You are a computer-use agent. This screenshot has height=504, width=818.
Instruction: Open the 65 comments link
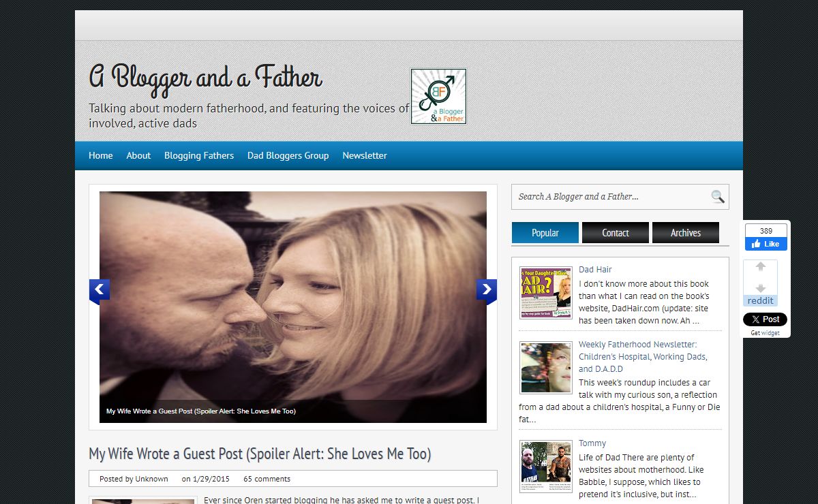click(267, 479)
